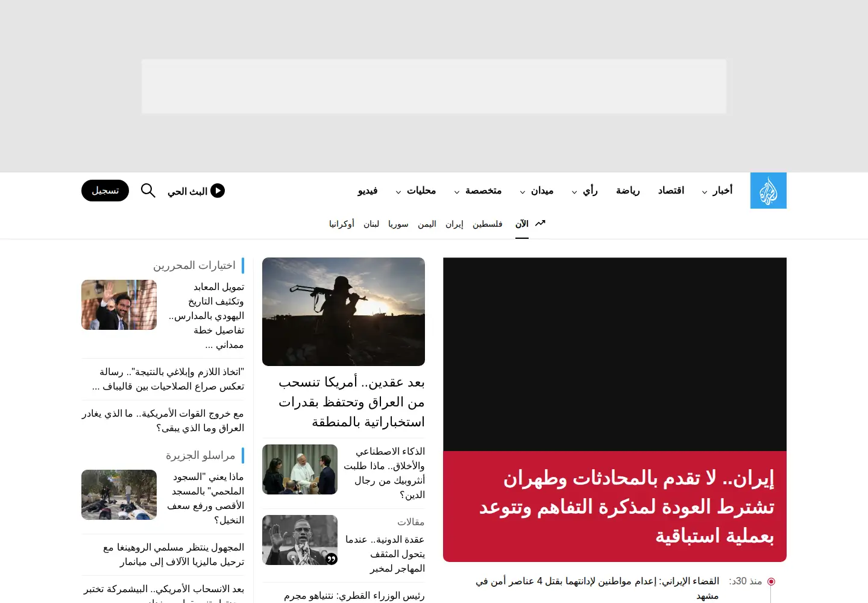Select the trending arrow icon beside الآن
Image resolution: width=868 pixels, height=603 pixels.
540,223
